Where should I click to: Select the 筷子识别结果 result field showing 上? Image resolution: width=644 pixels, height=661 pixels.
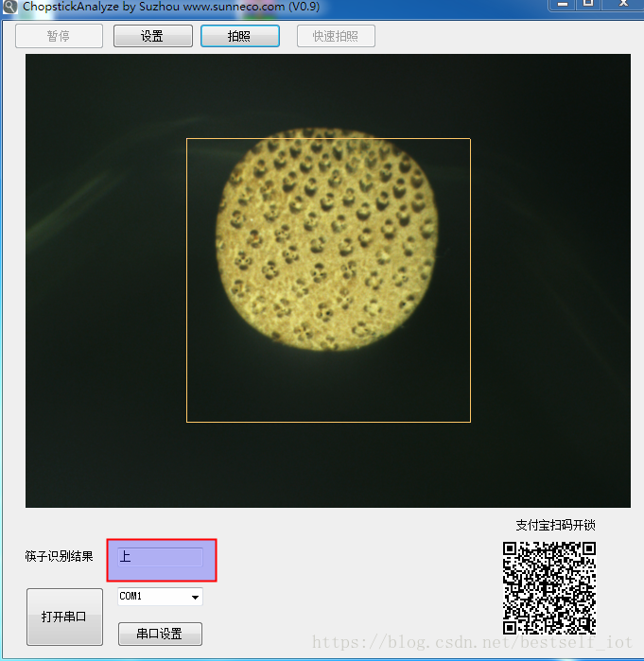(160, 557)
